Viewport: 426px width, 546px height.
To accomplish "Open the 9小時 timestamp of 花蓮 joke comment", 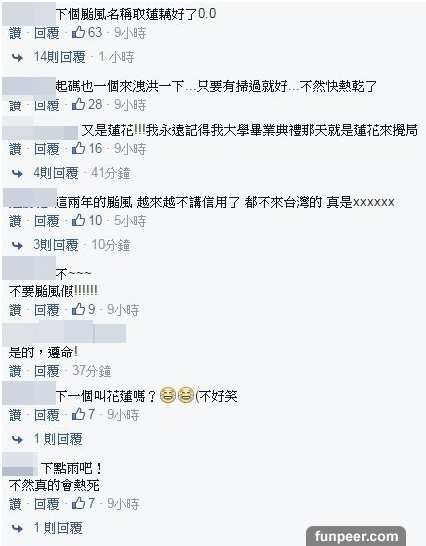I will click(123, 415).
